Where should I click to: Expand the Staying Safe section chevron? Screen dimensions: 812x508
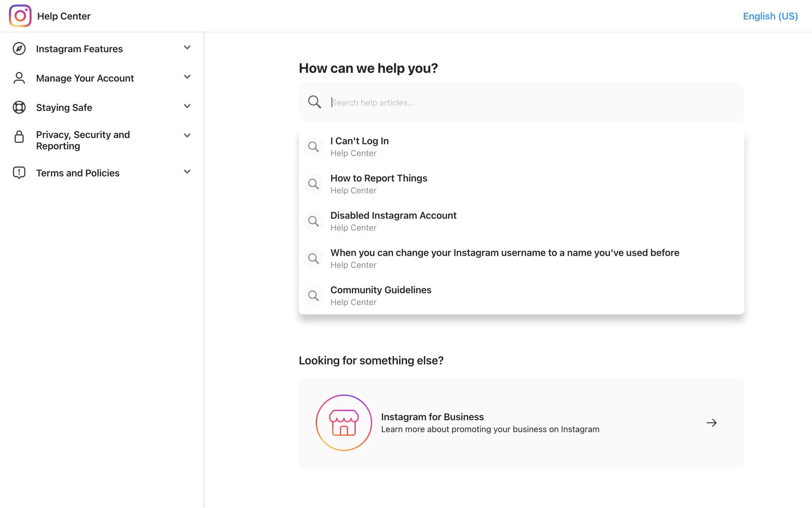pos(187,106)
